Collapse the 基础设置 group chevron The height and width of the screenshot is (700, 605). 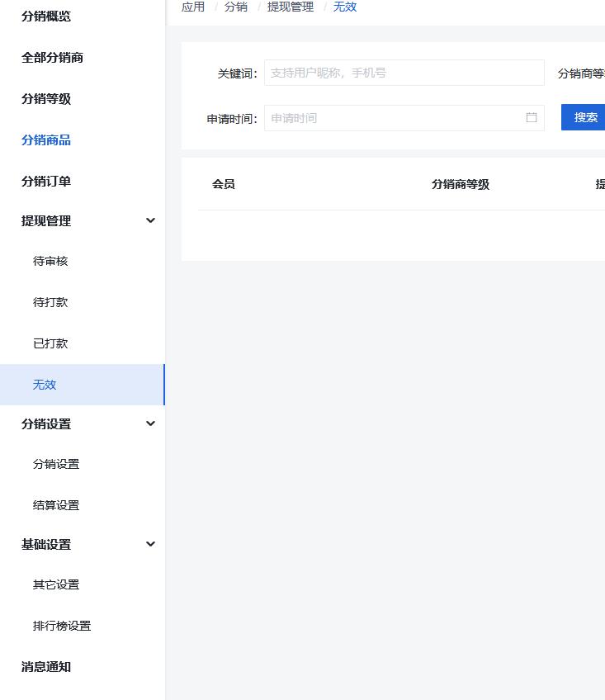150,544
